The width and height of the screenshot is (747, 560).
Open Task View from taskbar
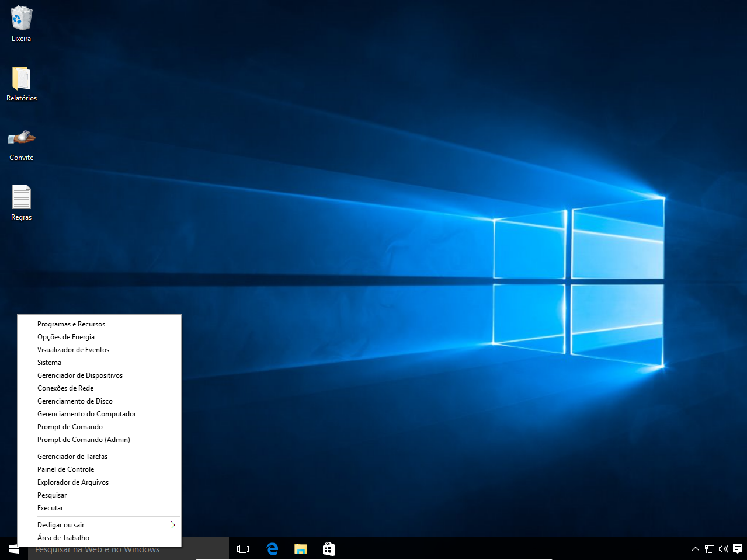point(243,549)
